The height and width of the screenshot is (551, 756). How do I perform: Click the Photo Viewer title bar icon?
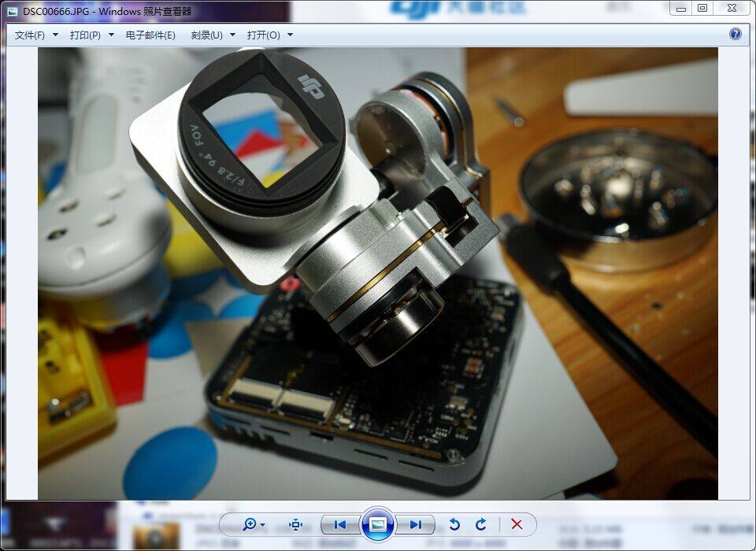(x=13, y=10)
